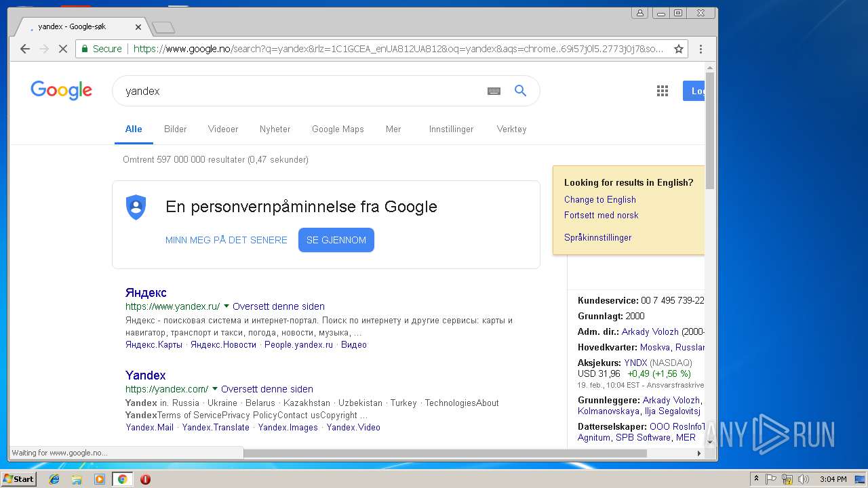This screenshot has height=488, width=868.
Task: Close the yandex Google-søk tab
Action: pyautogui.click(x=138, y=27)
